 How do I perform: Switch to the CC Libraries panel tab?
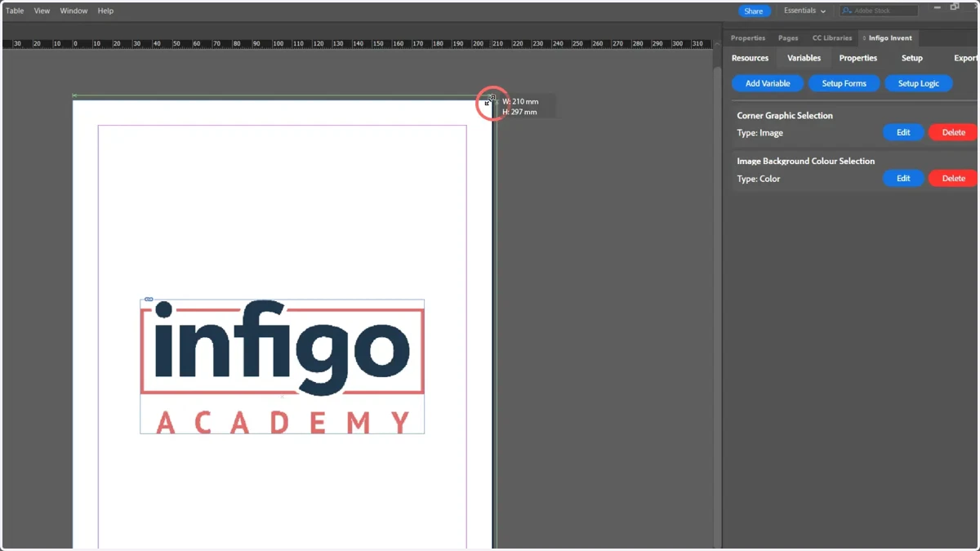pyautogui.click(x=832, y=38)
